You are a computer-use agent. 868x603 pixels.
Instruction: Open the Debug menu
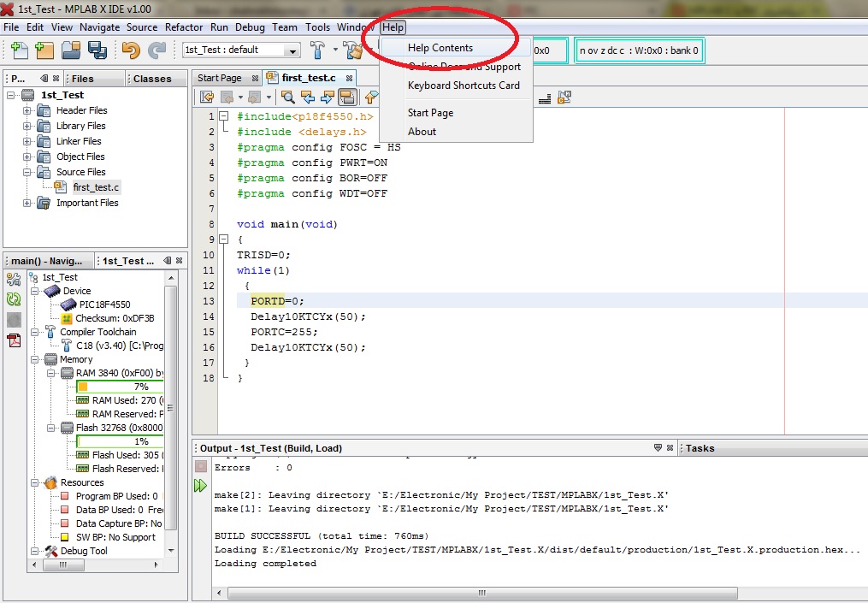coord(250,27)
